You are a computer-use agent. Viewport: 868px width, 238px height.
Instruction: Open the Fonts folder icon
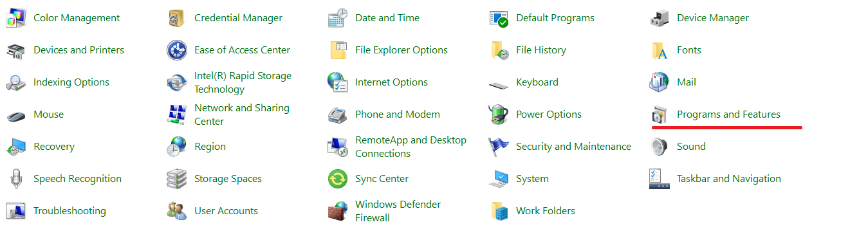(659, 50)
